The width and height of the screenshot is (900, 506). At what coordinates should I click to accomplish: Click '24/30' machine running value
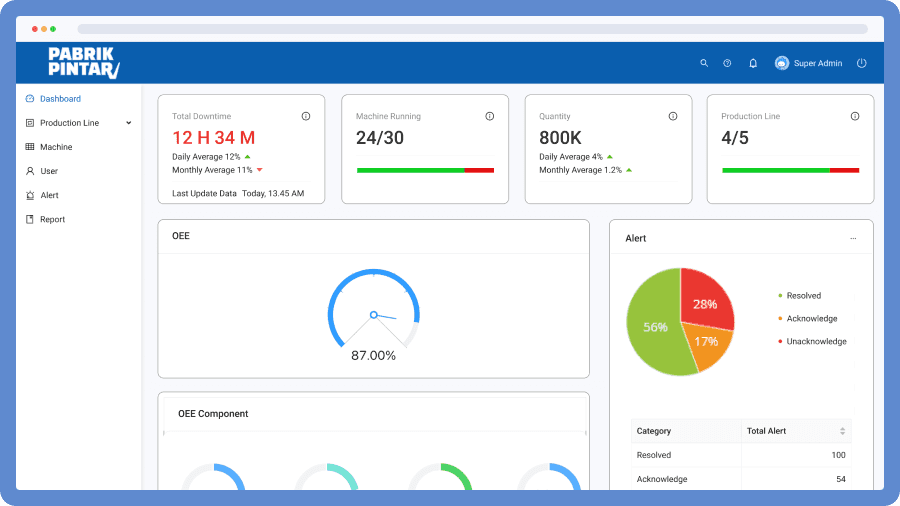pos(379,138)
